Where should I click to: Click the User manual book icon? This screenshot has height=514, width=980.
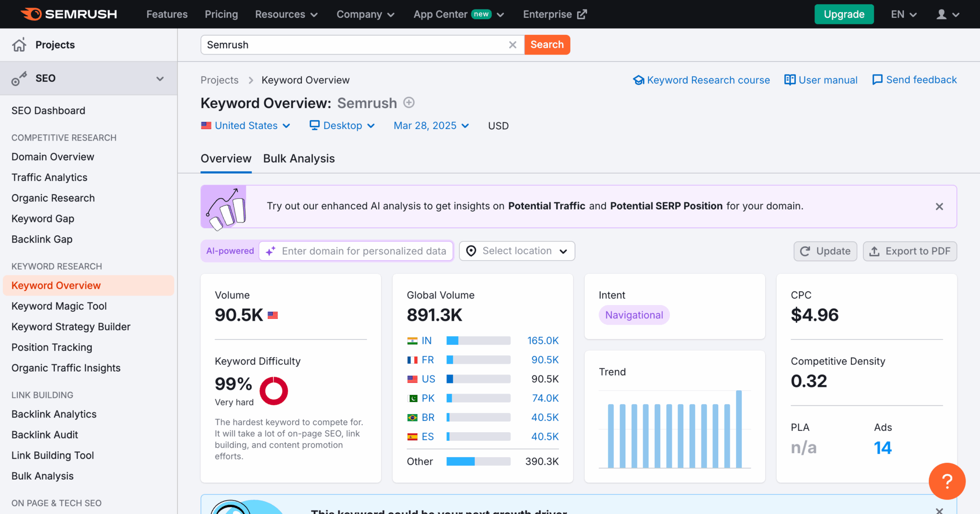(x=790, y=80)
